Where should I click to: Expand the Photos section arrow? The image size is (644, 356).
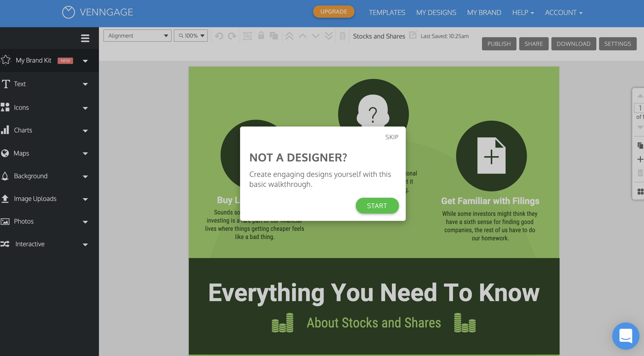(x=85, y=222)
